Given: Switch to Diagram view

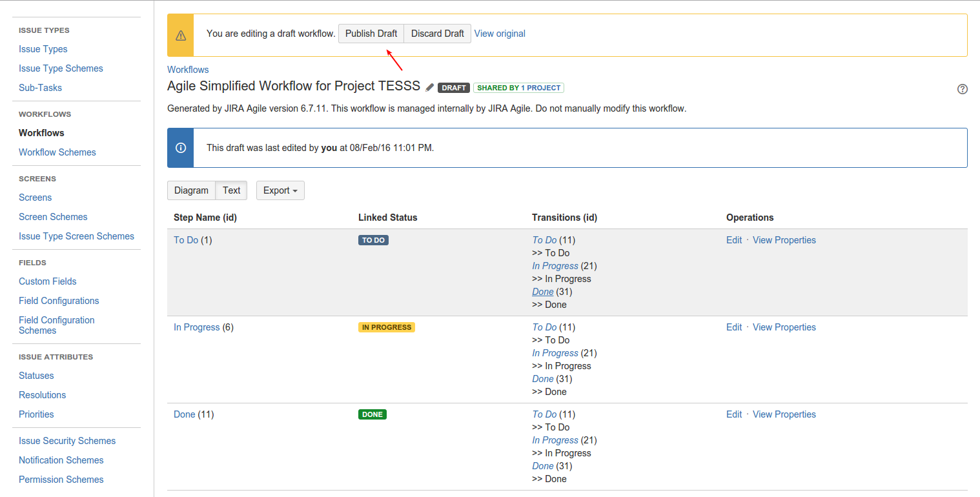Looking at the screenshot, I should click(191, 190).
